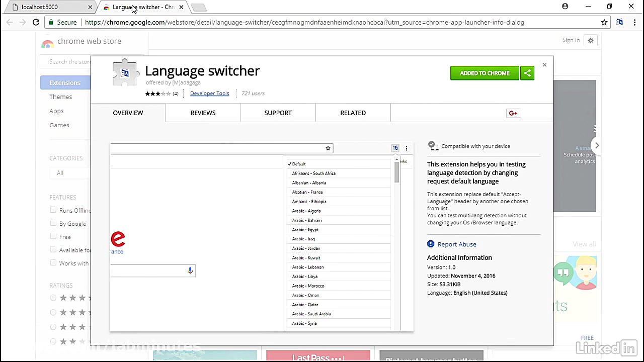The width and height of the screenshot is (644, 362).
Task: Click the Report Abuse link
Action: point(457,244)
